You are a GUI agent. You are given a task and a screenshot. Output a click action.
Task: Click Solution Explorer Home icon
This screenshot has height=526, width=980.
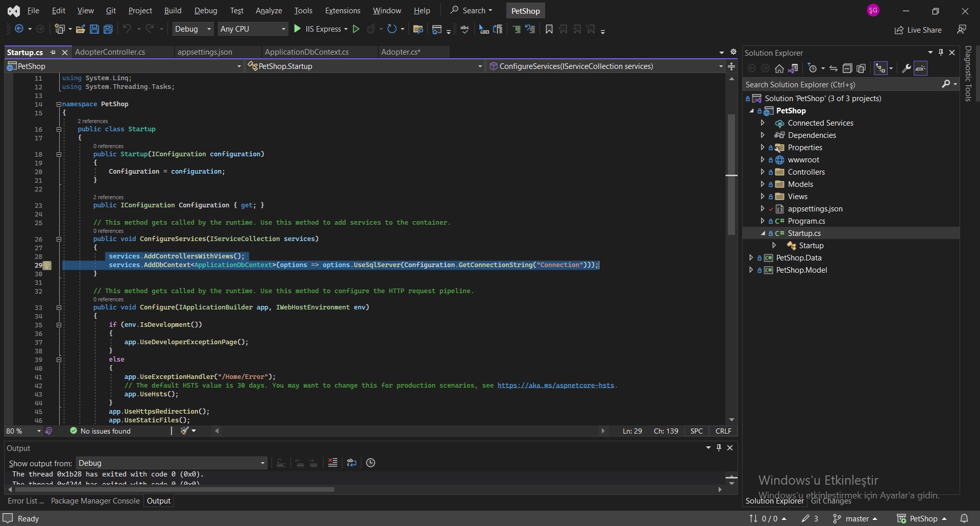[x=779, y=68]
